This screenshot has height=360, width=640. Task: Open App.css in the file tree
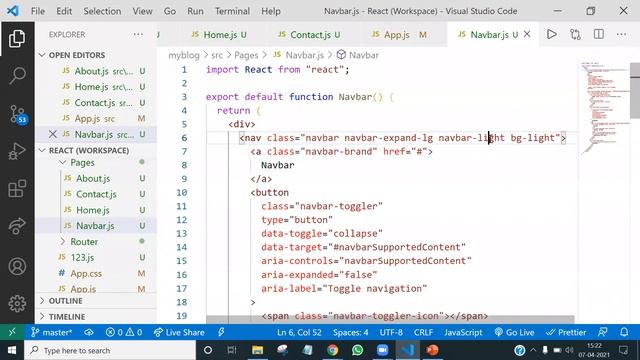coord(86,273)
